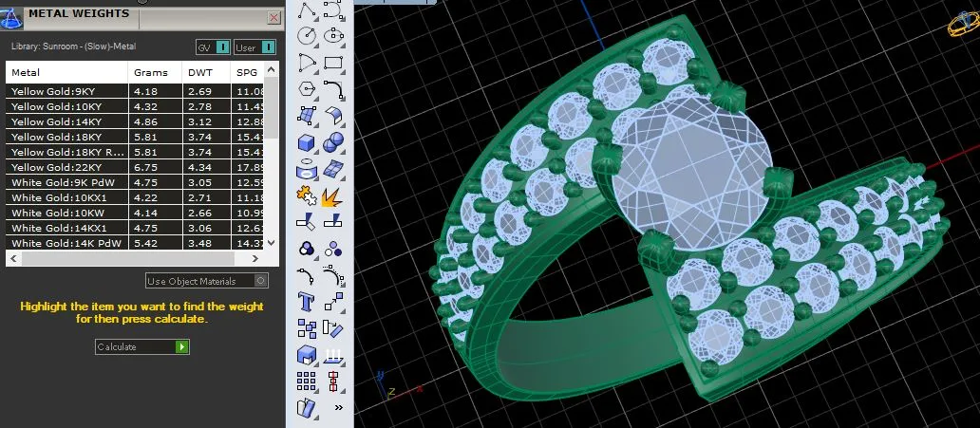Click the Group objects icon
Screen dimensions: 980x428
pos(307,250)
